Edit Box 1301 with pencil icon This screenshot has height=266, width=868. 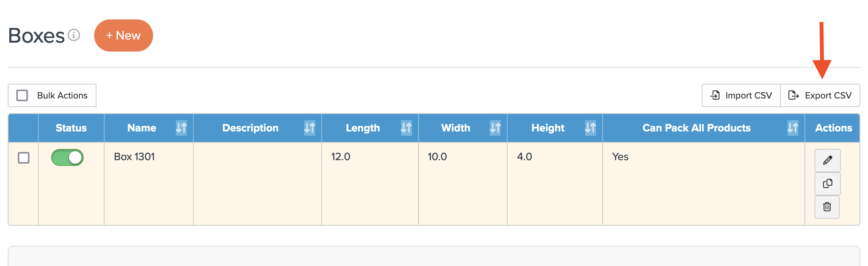[x=827, y=160]
